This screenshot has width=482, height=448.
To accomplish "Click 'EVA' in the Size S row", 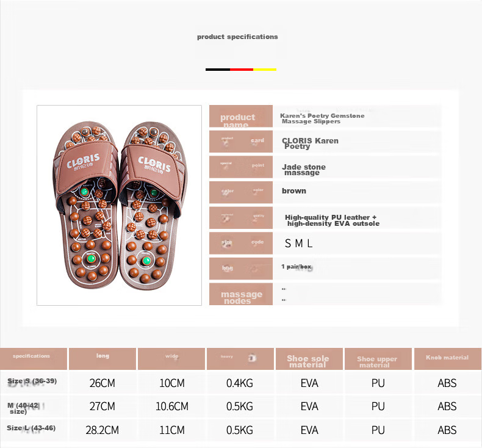I will tap(309, 383).
